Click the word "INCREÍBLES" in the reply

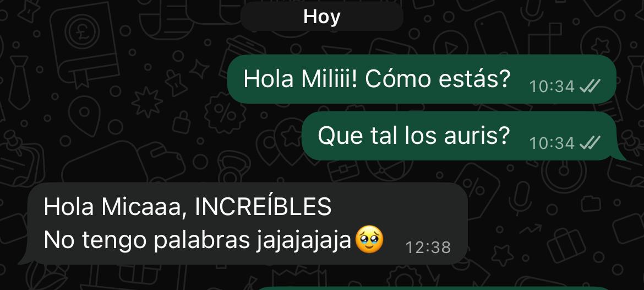pos(263,207)
